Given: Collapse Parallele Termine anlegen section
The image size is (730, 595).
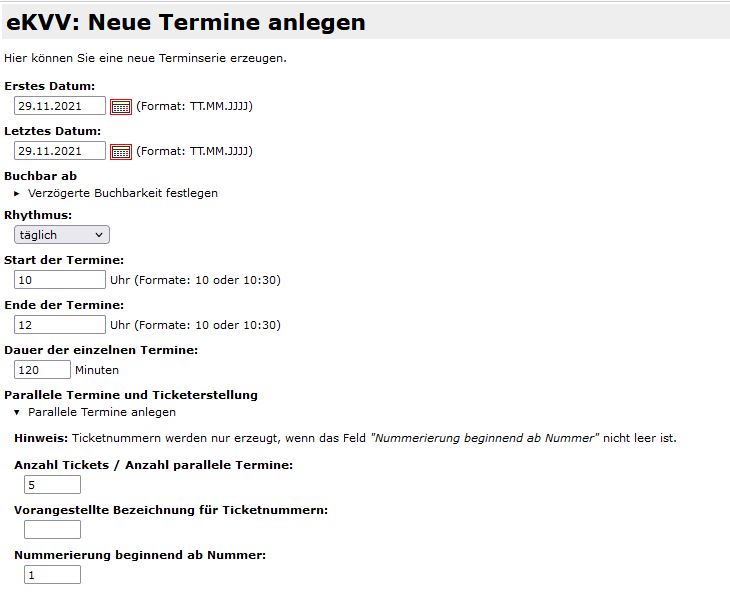Looking at the screenshot, I should pyautogui.click(x=95, y=412).
